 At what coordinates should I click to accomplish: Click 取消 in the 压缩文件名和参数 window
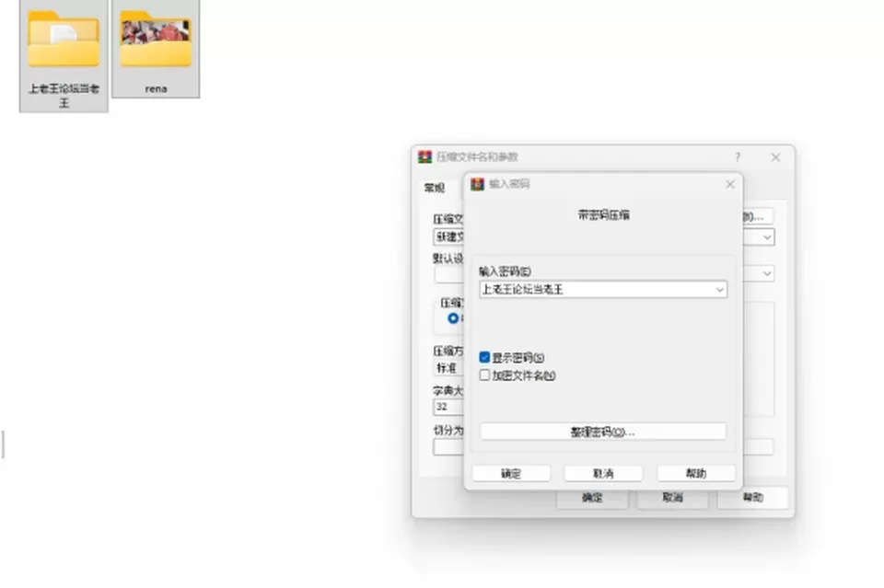(x=672, y=498)
